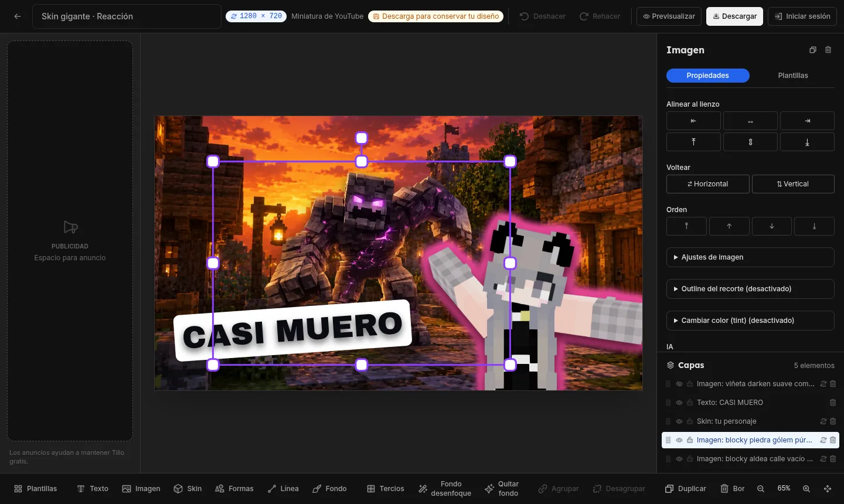Lock the 'Skin: tu personaje' layer
The height and width of the screenshot is (504, 844).
point(690,421)
